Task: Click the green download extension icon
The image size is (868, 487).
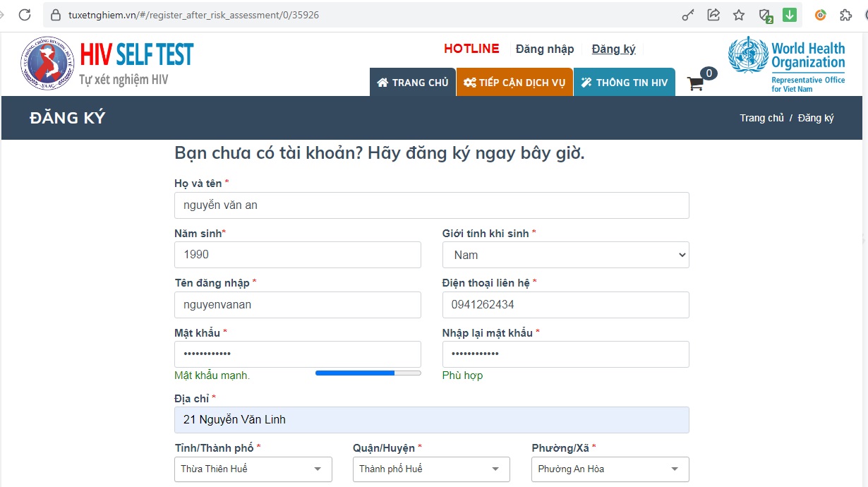Action: 790,15
